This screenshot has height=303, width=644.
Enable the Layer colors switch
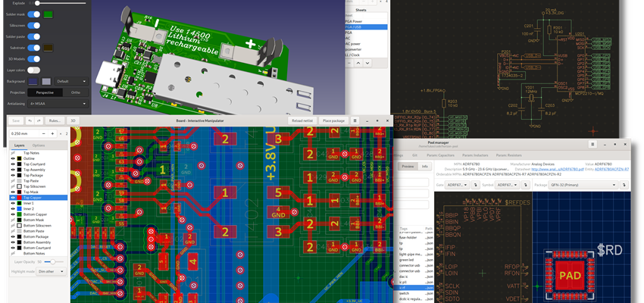tap(33, 70)
